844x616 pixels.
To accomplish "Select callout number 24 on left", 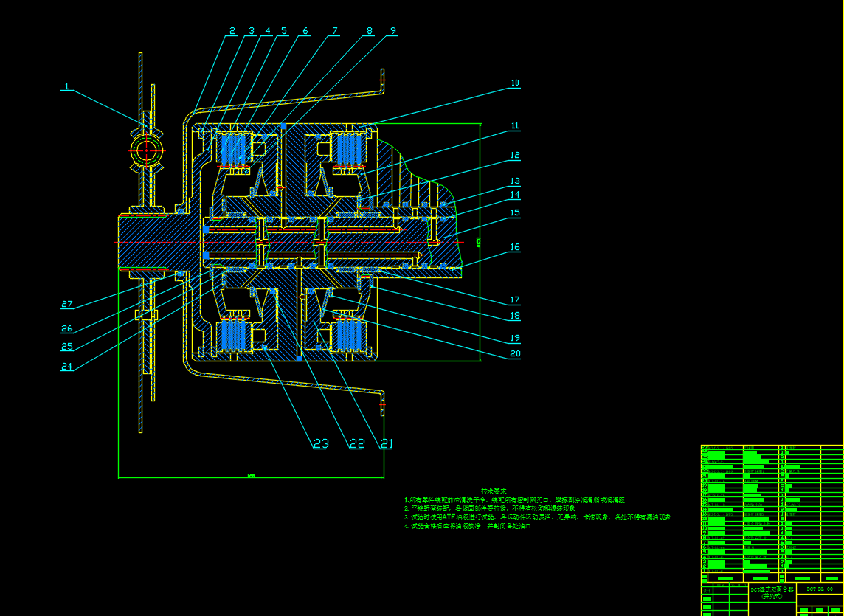I will point(67,367).
